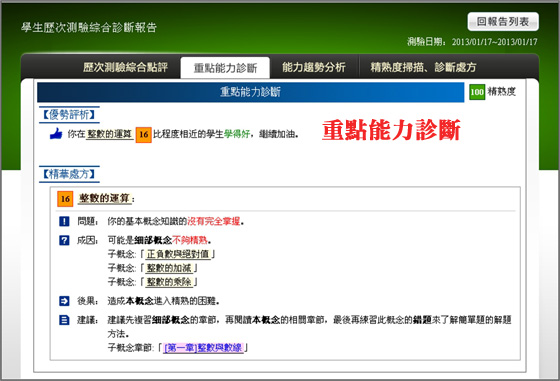Open the [第一章]整數與數線 chapter link
This screenshot has height=381, width=560.
[203, 347]
